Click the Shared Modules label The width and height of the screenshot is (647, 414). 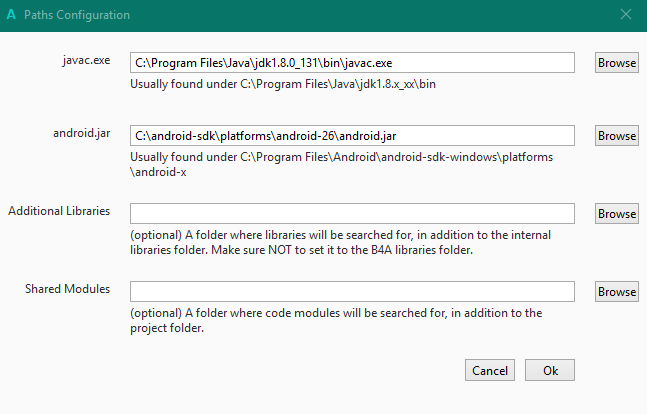point(67,289)
